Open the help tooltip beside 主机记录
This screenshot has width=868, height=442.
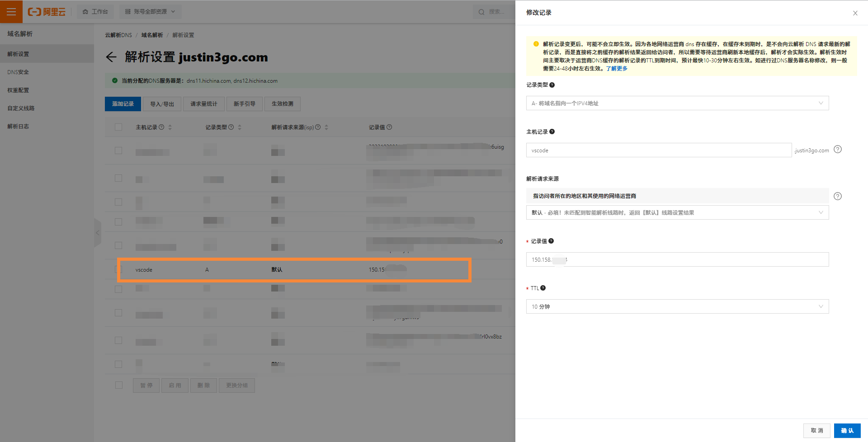pyautogui.click(x=552, y=131)
